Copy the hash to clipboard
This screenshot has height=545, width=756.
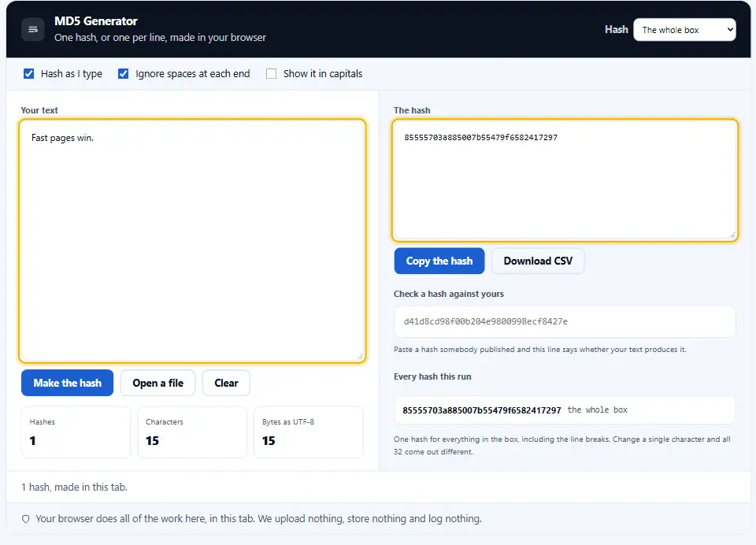439,261
